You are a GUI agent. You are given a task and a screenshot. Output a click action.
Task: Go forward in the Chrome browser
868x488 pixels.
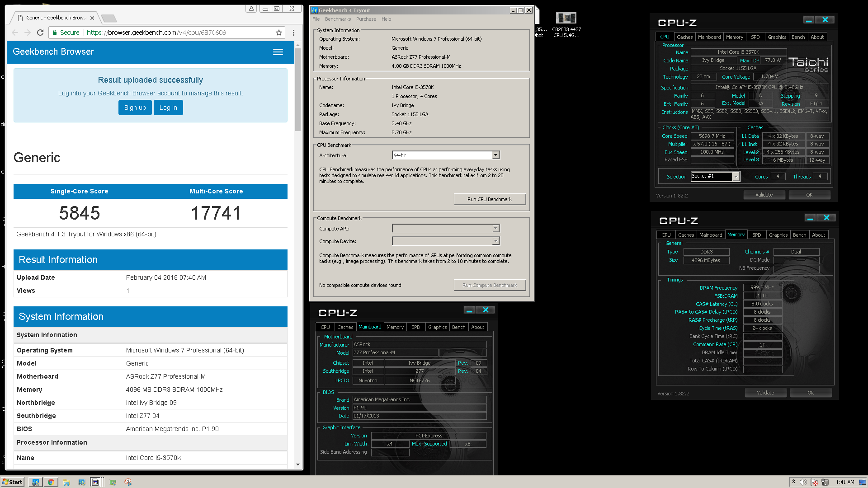(x=28, y=33)
